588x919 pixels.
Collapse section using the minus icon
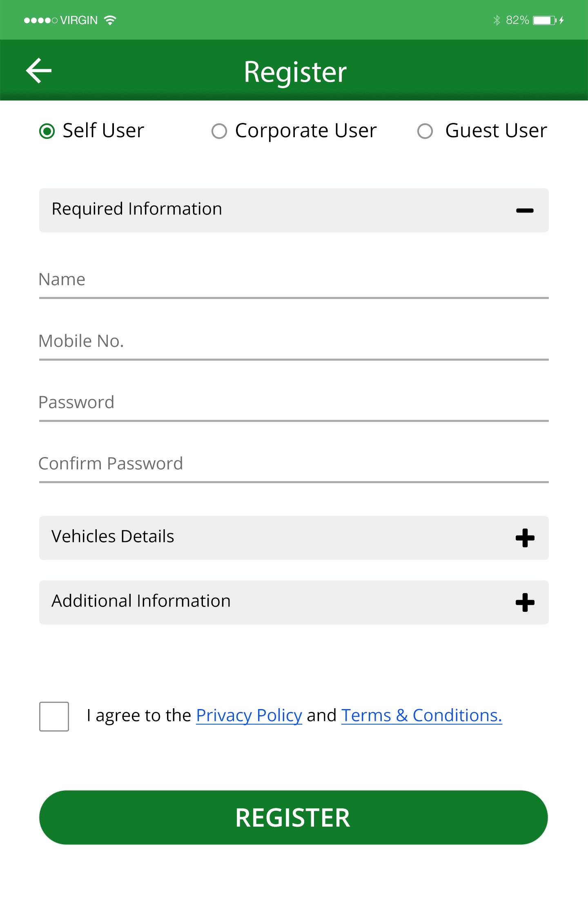tap(525, 211)
